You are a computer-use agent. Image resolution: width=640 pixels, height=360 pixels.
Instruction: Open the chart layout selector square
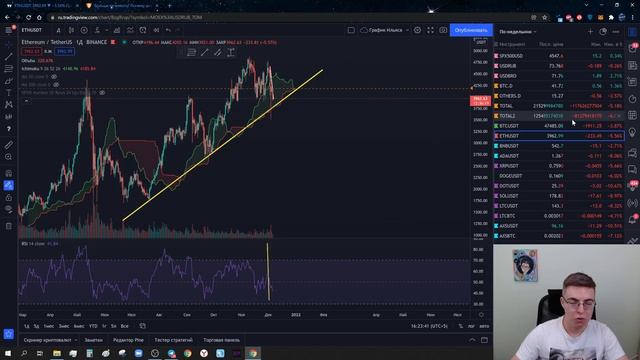click(351, 30)
